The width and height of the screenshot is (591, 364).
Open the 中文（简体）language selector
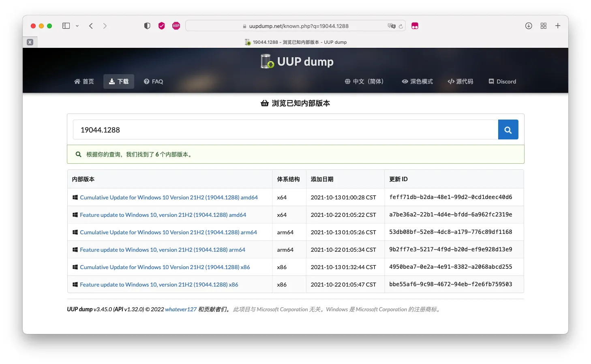point(364,81)
